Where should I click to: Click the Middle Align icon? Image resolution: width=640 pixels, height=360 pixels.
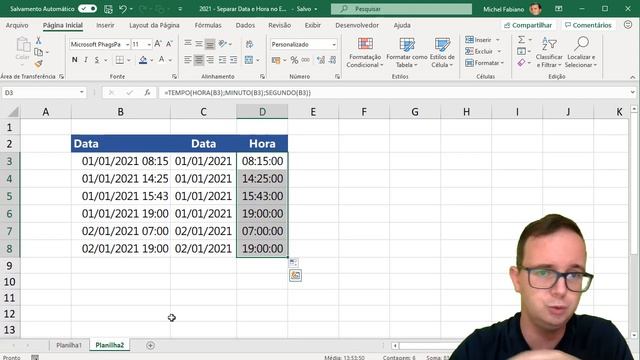click(199, 44)
